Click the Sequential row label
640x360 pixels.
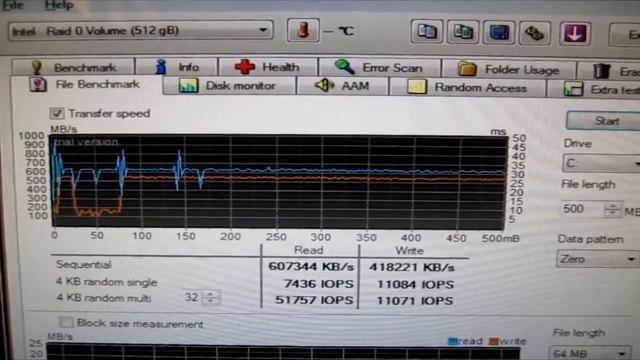(x=84, y=264)
